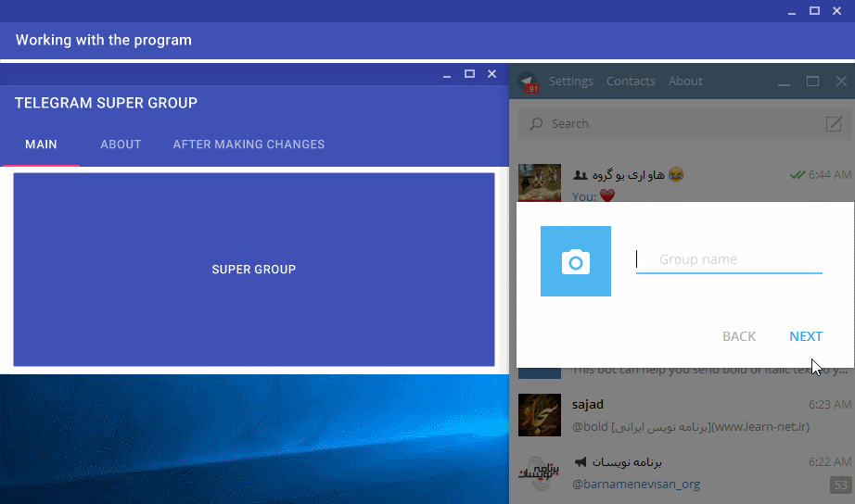
Task: Maximize the Telegram Super Group window
Action: 469,74
